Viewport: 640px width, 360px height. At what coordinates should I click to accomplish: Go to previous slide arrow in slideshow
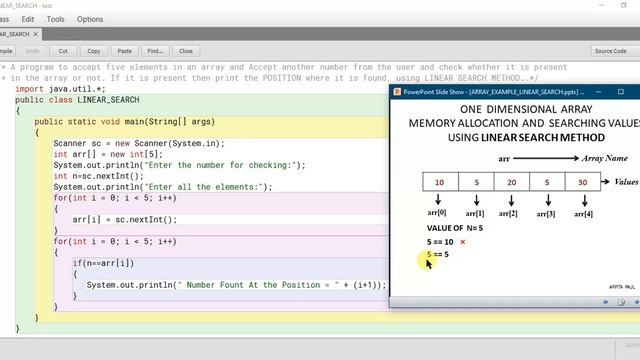click(605, 302)
